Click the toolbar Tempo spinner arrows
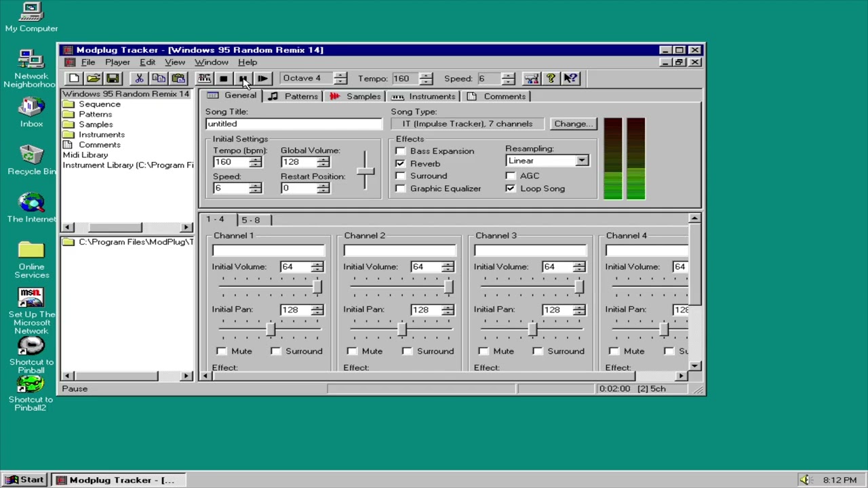The height and width of the screenshot is (488, 868). coord(425,79)
